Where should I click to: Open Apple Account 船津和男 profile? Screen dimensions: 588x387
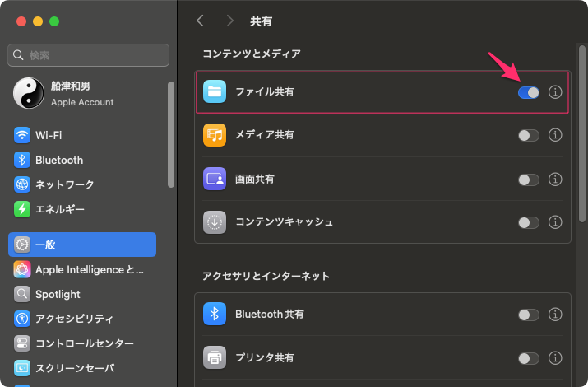(x=82, y=93)
